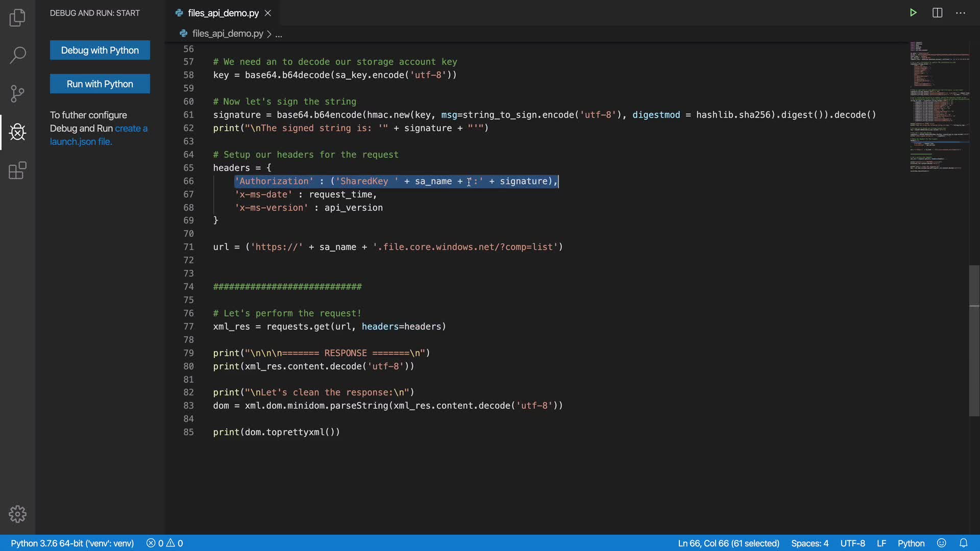Viewport: 980px width, 551px height.
Task: Open the editor More Actions ellipsis
Action: point(961,13)
